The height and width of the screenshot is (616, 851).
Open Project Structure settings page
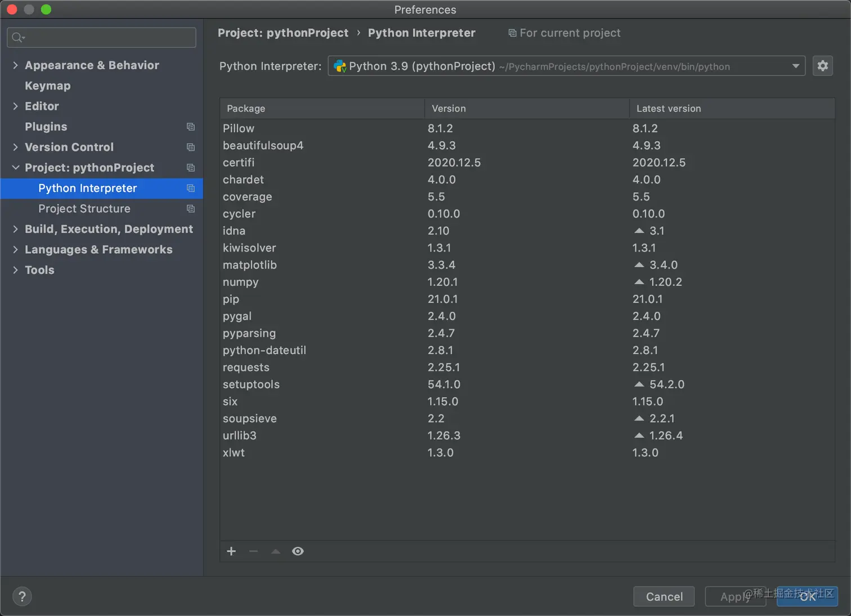(84, 209)
